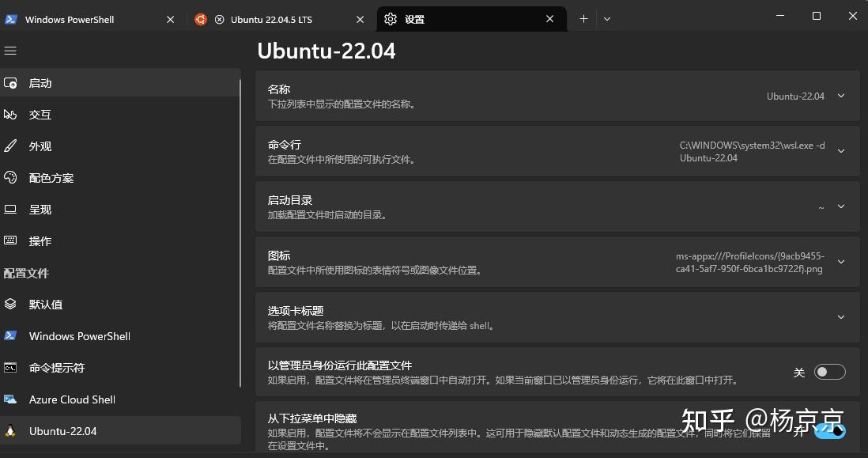
Task: Click the 呈现 rendering icon
Action: tap(10, 210)
